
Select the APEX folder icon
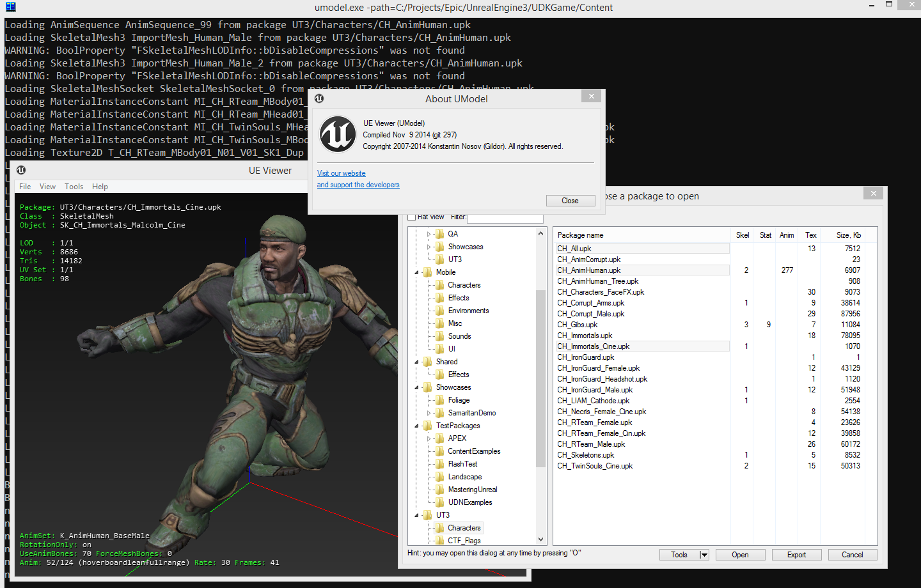point(440,438)
